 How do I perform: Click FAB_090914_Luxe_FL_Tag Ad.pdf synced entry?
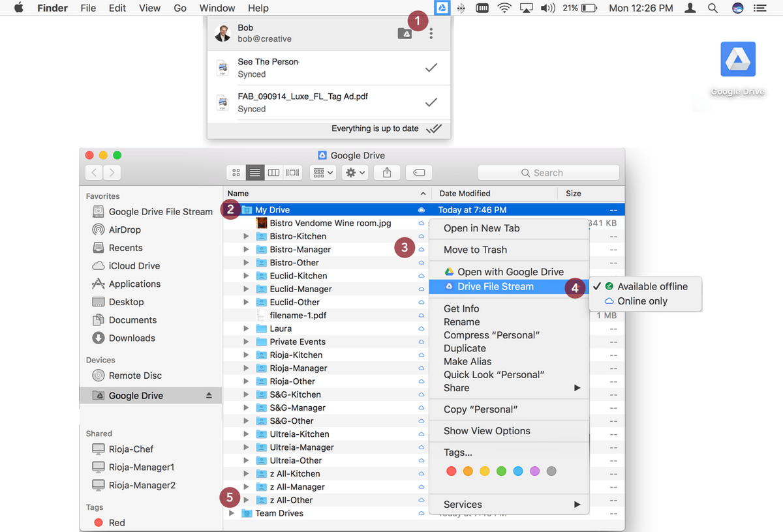[x=329, y=102]
